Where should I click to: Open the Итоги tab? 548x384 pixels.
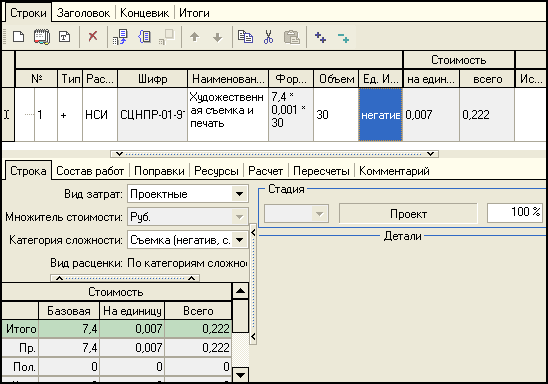194,13
